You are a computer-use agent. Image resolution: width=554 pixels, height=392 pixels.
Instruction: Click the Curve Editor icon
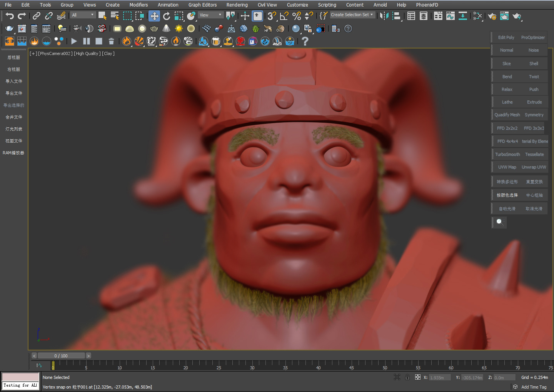(x=450, y=16)
